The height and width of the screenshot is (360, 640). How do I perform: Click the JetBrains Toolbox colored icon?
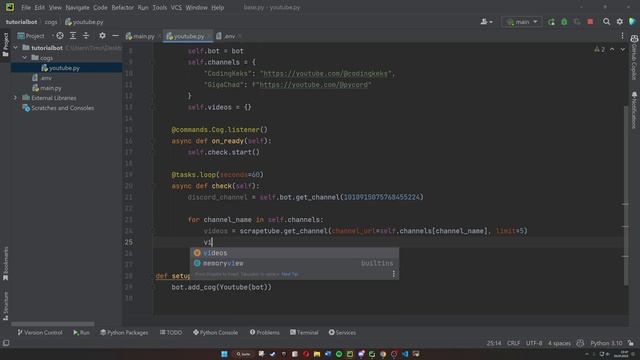(x=633, y=22)
